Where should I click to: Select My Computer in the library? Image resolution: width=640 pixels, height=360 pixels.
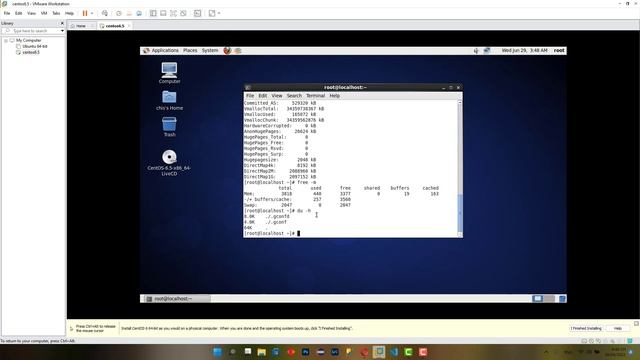coord(28,40)
